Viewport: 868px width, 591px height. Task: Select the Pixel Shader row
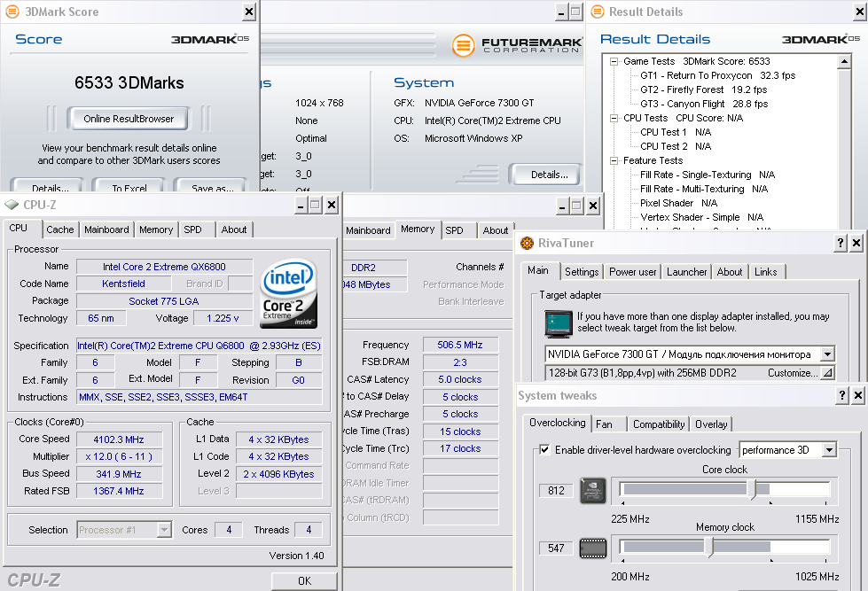pos(678,203)
